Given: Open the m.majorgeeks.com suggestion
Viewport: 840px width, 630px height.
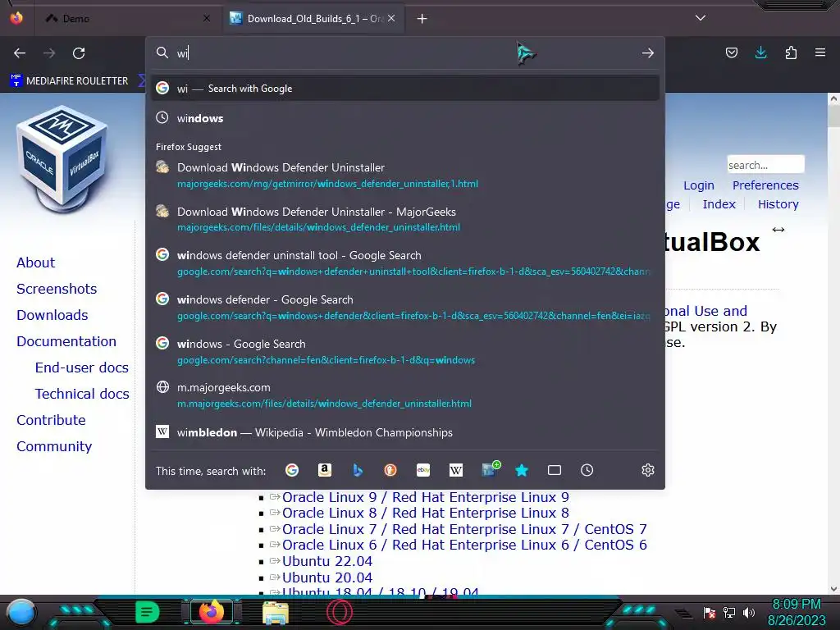Looking at the screenshot, I should (405, 395).
